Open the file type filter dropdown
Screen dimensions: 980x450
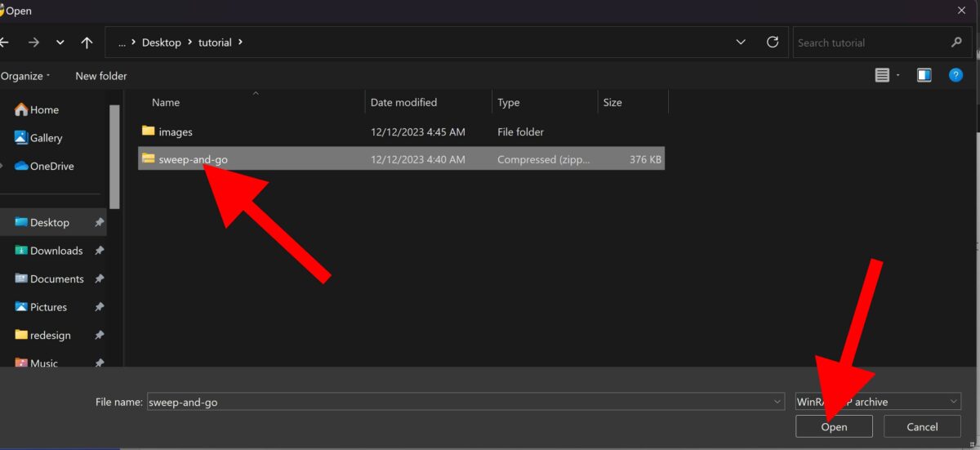pos(954,402)
